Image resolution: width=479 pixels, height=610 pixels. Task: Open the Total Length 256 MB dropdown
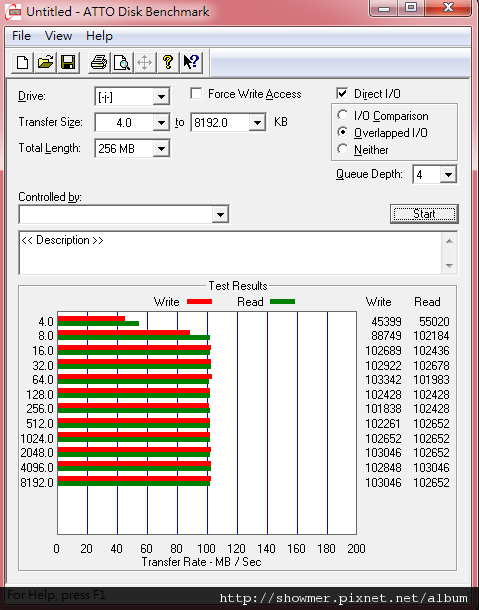tap(161, 148)
